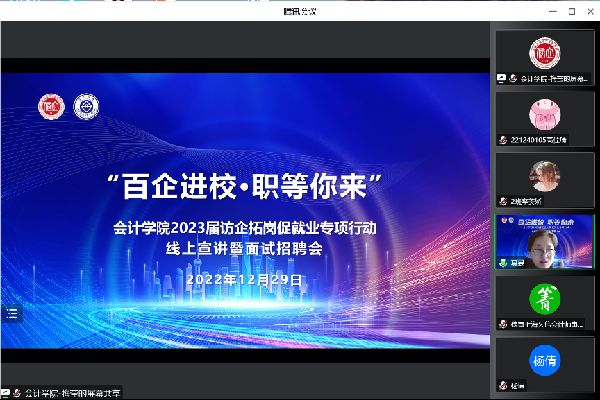Click muted mic icon under 杨倩 tile

[503, 385]
